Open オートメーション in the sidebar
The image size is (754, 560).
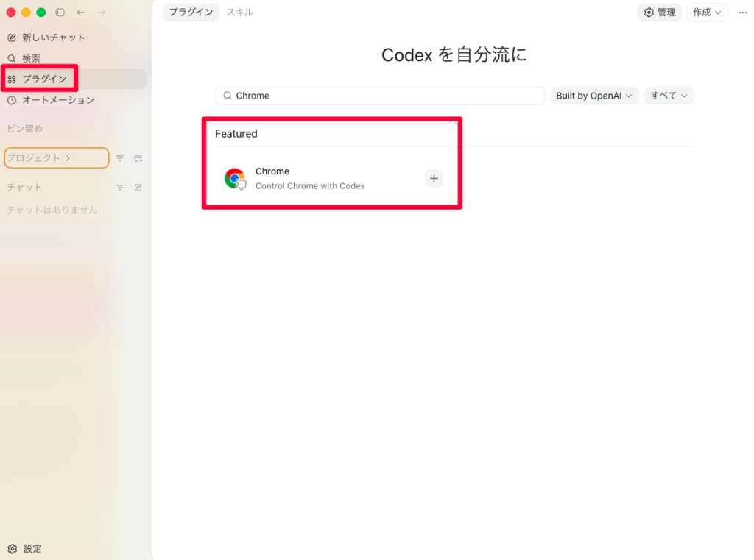[x=51, y=100]
